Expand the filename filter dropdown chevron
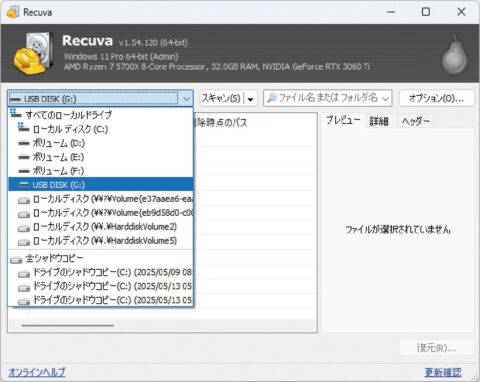Viewport: 480px width, 382px height. [x=386, y=99]
